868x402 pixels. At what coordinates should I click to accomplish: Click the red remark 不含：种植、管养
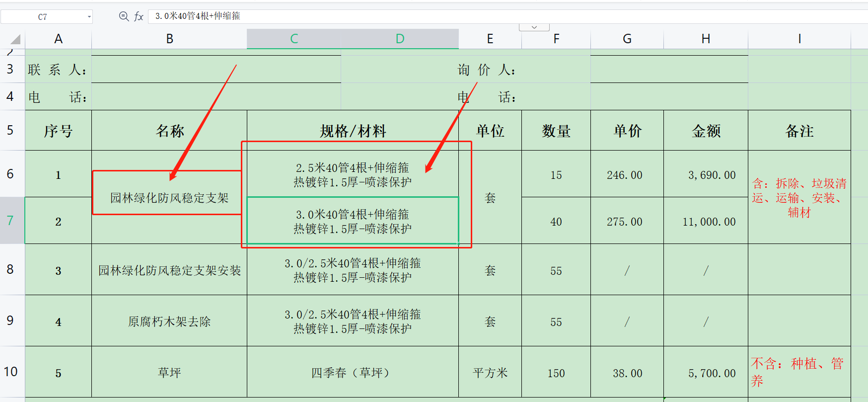[x=799, y=372]
